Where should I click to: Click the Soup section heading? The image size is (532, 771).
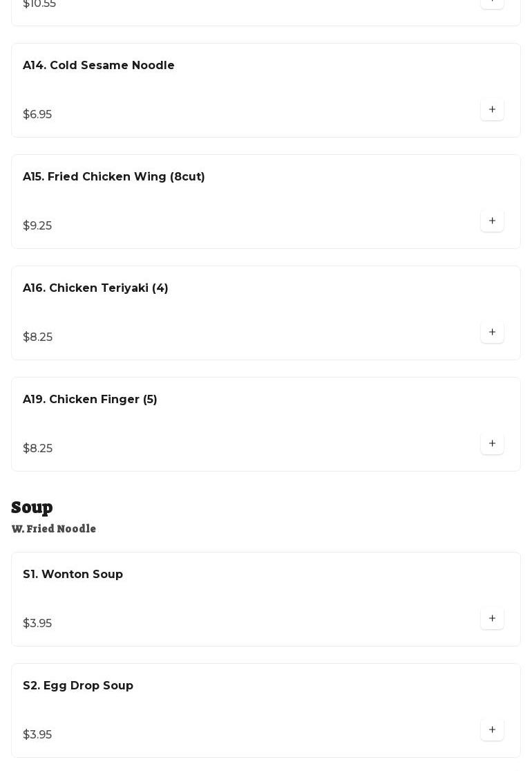[32, 507]
